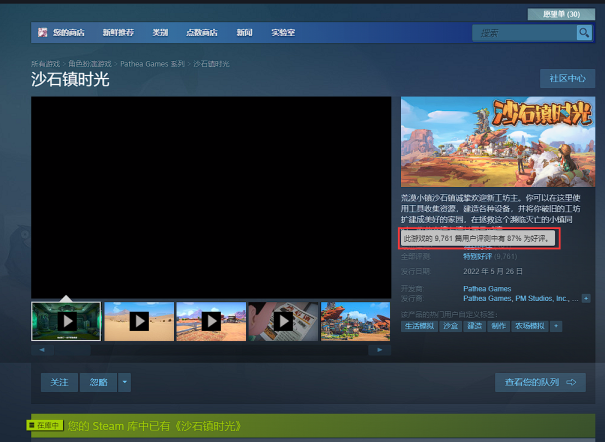Click the plus icon next to publishers list
The width and height of the screenshot is (605, 442).
click(x=586, y=299)
